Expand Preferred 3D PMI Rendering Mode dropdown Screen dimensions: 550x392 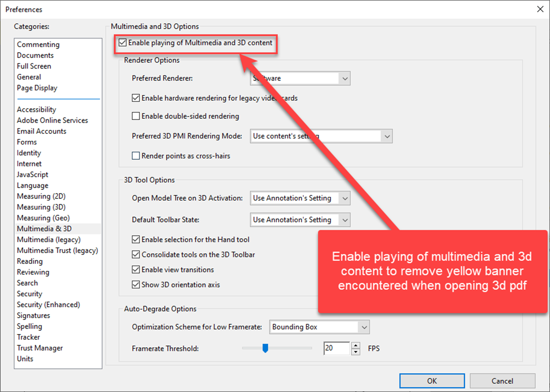[387, 136]
